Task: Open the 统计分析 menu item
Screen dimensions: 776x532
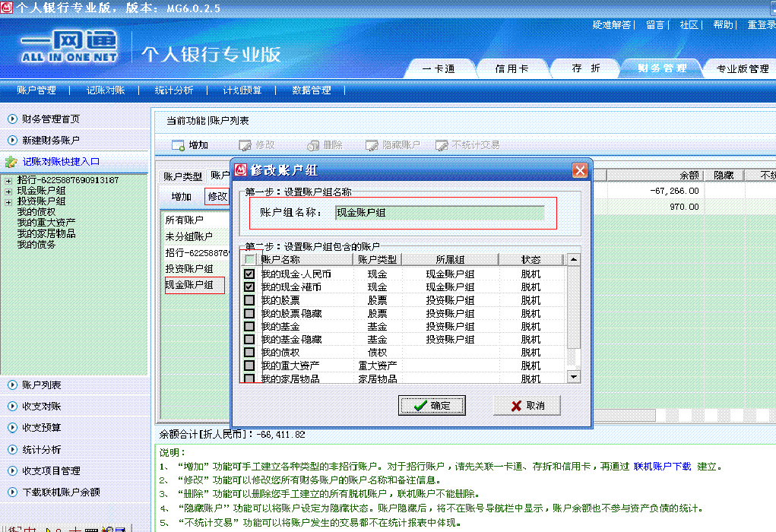Action: coord(173,90)
